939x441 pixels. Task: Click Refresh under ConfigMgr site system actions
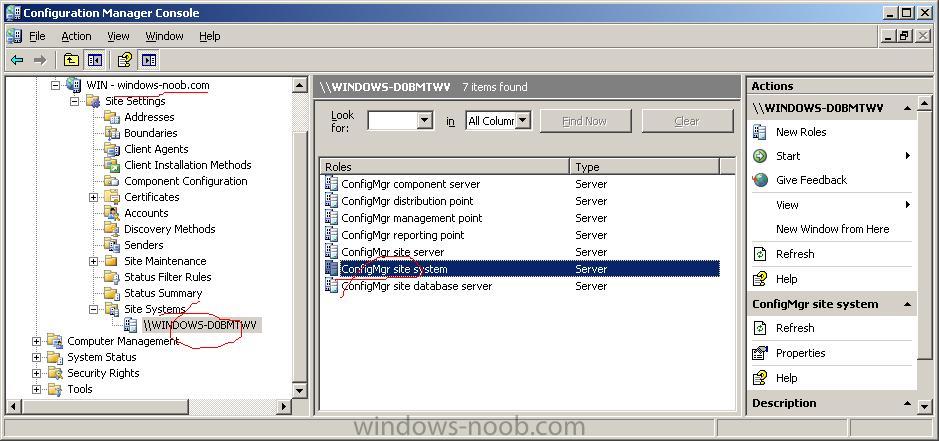click(x=795, y=328)
